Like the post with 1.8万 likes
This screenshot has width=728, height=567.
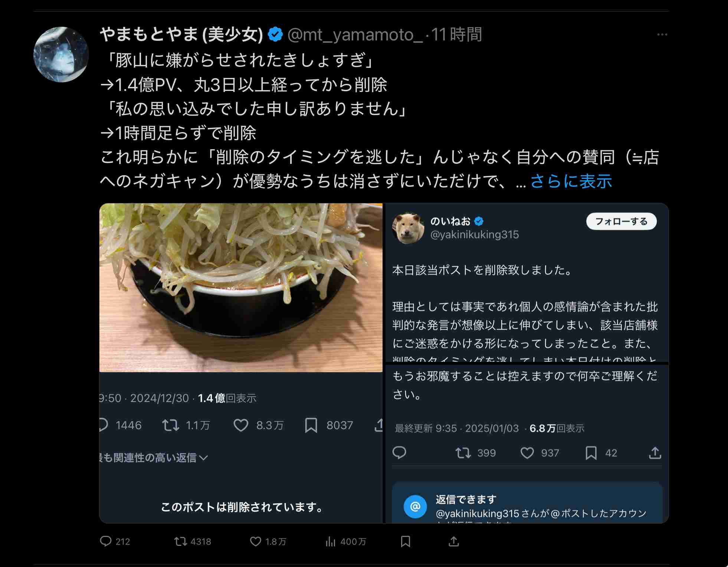(x=256, y=541)
